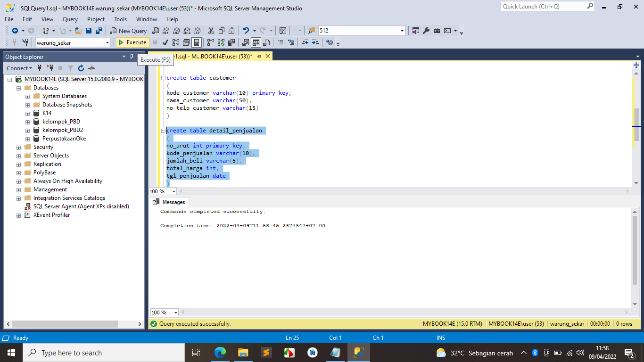Display Estimated Execution Plan icon

[x=176, y=42]
